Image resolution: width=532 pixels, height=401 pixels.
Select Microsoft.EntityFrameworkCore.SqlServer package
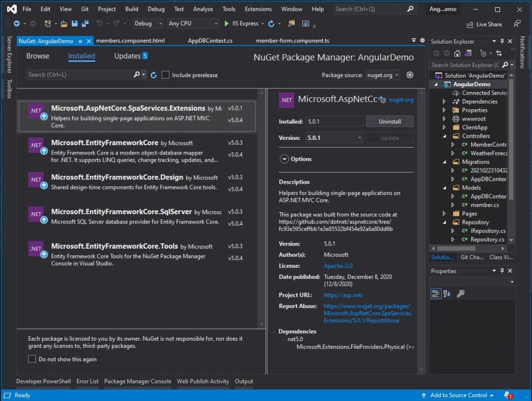coord(137,217)
